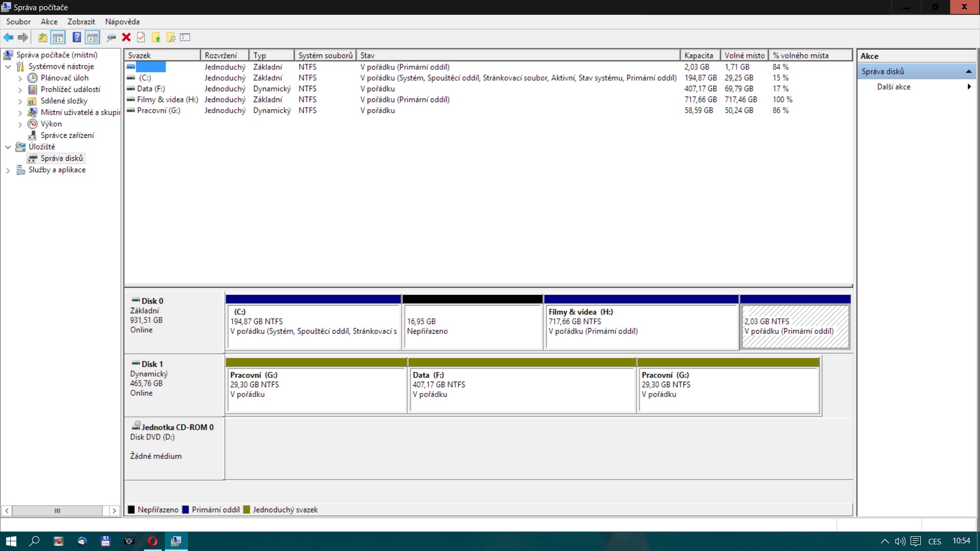
Task: Open the Akce menu
Action: click(49, 21)
